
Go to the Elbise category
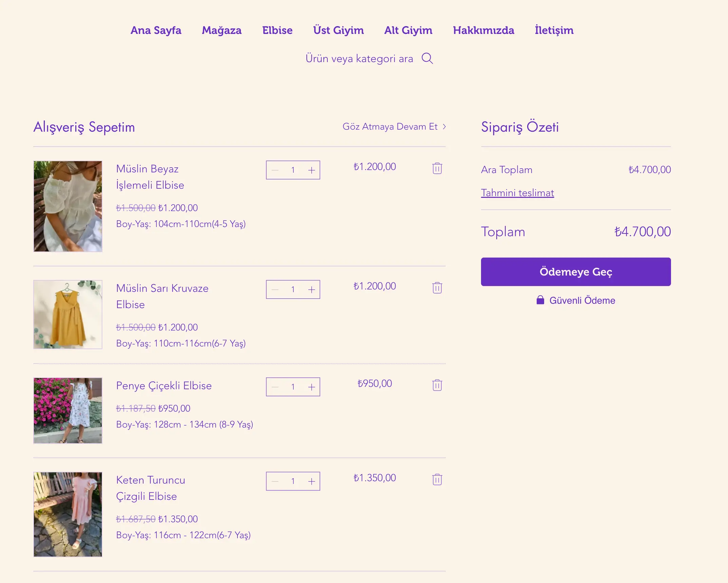277,30
